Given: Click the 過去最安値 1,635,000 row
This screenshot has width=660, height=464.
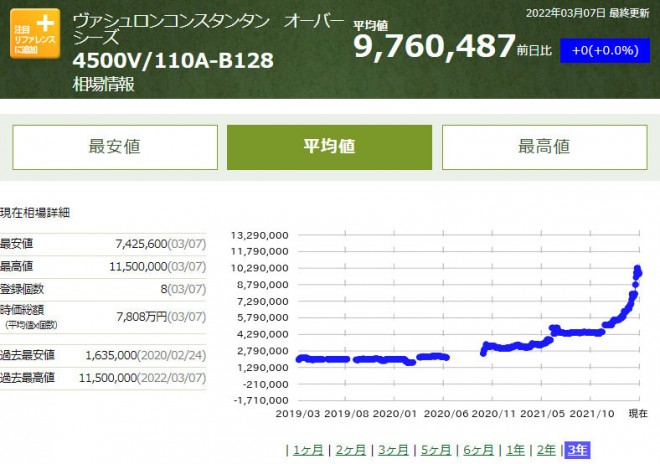Looking at the screenshot, I should click(104, 355).
